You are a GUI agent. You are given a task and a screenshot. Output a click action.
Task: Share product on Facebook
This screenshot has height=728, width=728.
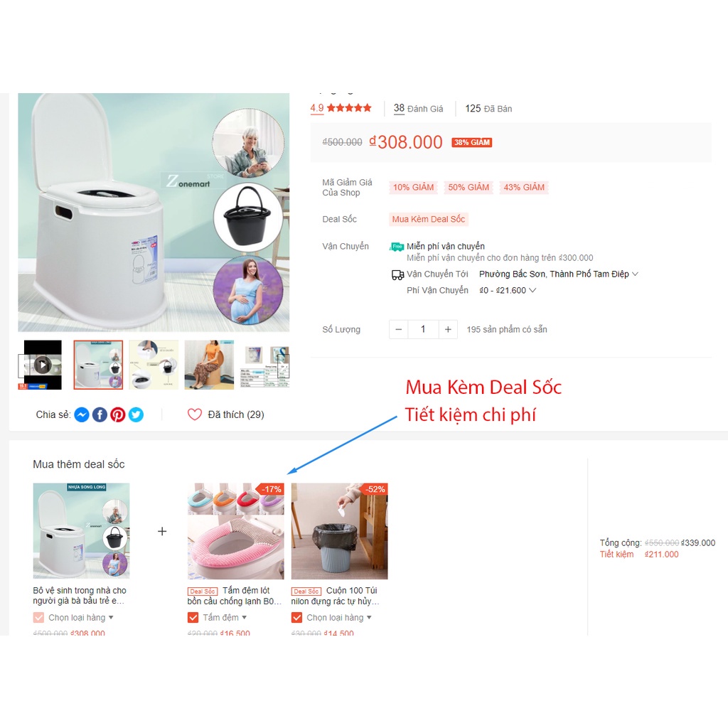(x=100, y=414)
